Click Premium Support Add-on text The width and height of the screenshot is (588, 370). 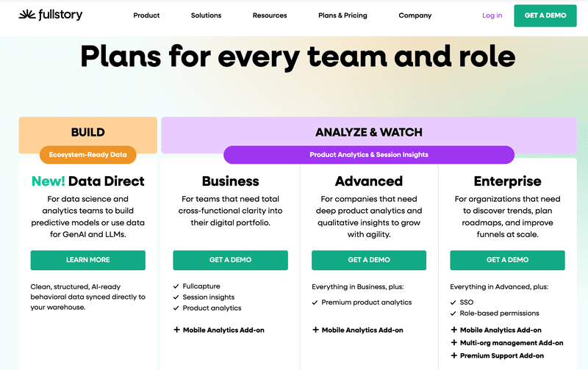(502, 356)
